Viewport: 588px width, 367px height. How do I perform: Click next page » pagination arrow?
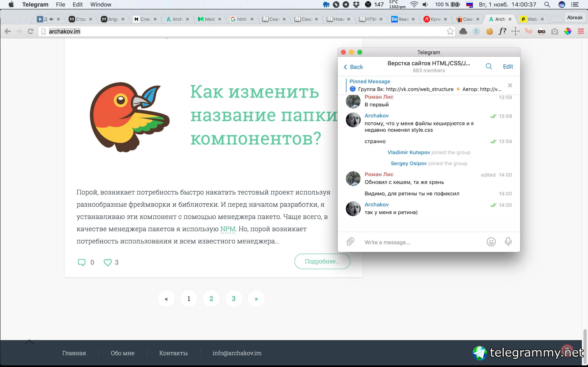pyautogui.click(x=256, y=299)
